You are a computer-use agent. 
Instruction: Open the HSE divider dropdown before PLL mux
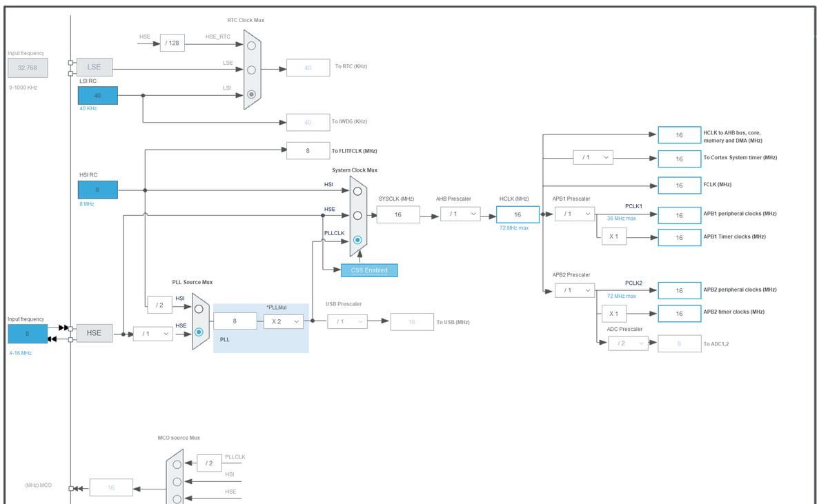tap(152, 334)
